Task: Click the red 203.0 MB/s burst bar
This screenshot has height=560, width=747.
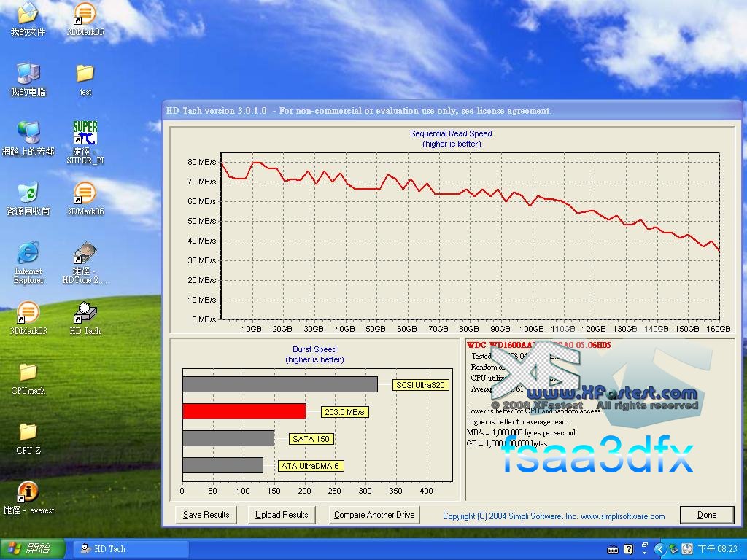Action: pos(244,411)
